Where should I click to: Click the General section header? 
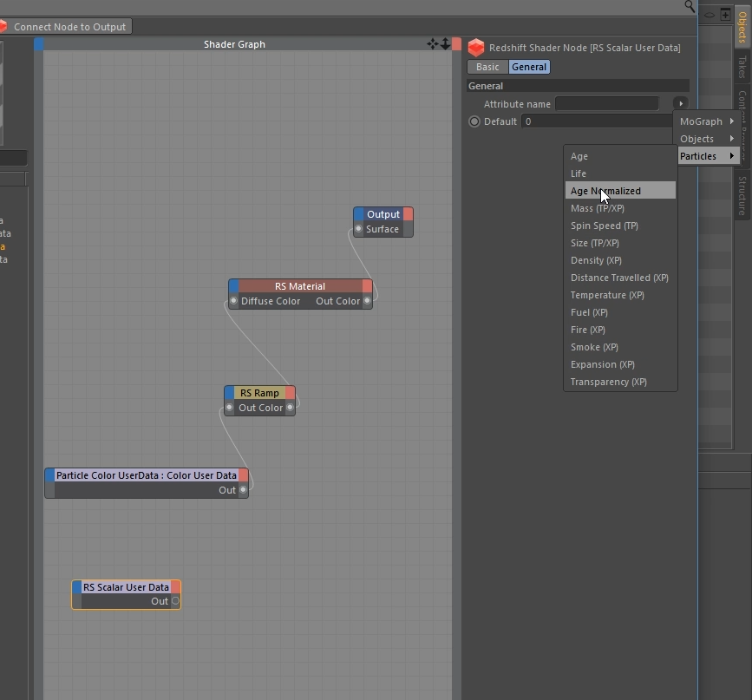[578, 86]
